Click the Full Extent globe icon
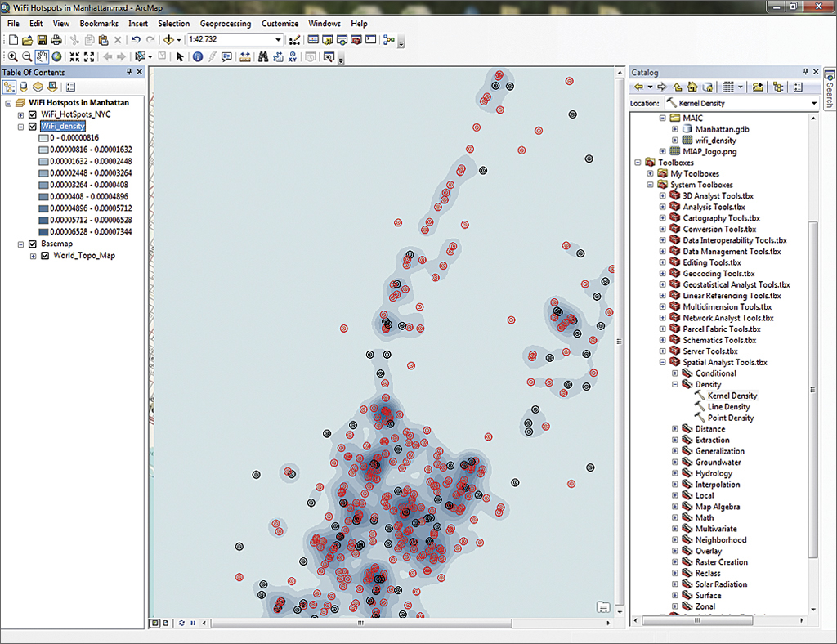Image resolution: width=837 pixels, height=644 pixels. pos(56,56)
